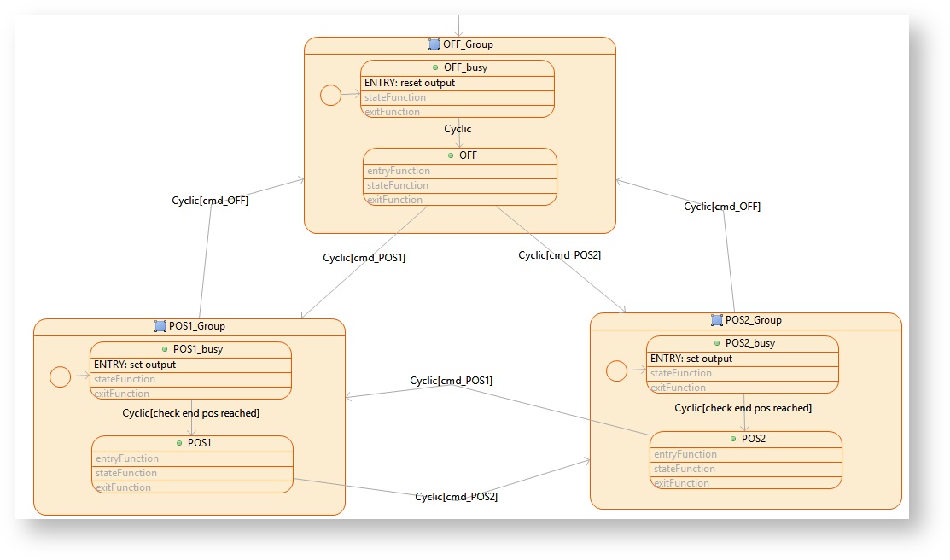Image resolution: width=950 pixels, height=560 pixels.
Task: Click the blue icon beside OFF_Group title
Action: 434,44
